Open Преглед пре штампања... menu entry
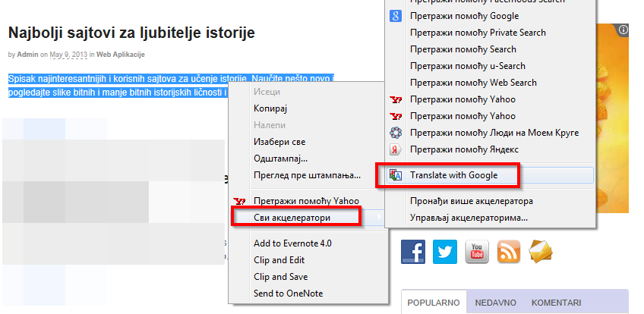 click(x=308, y=175)
